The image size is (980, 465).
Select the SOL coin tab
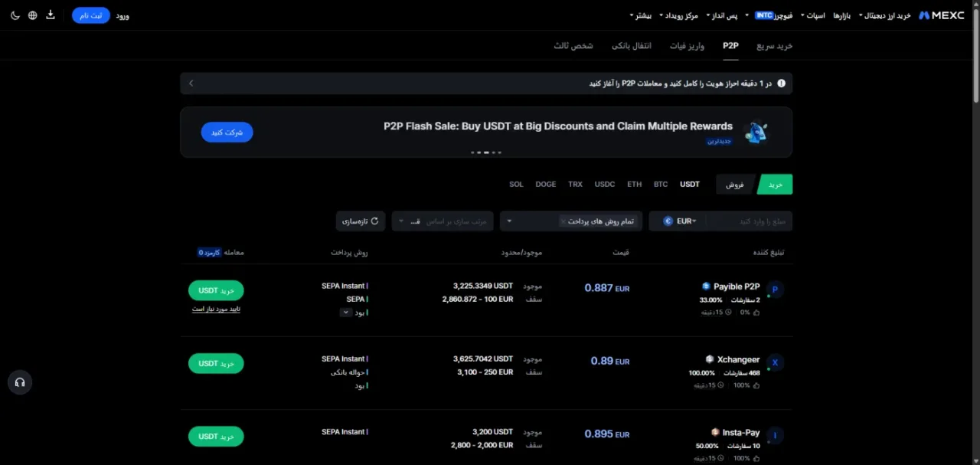click(x=517, y=185)
